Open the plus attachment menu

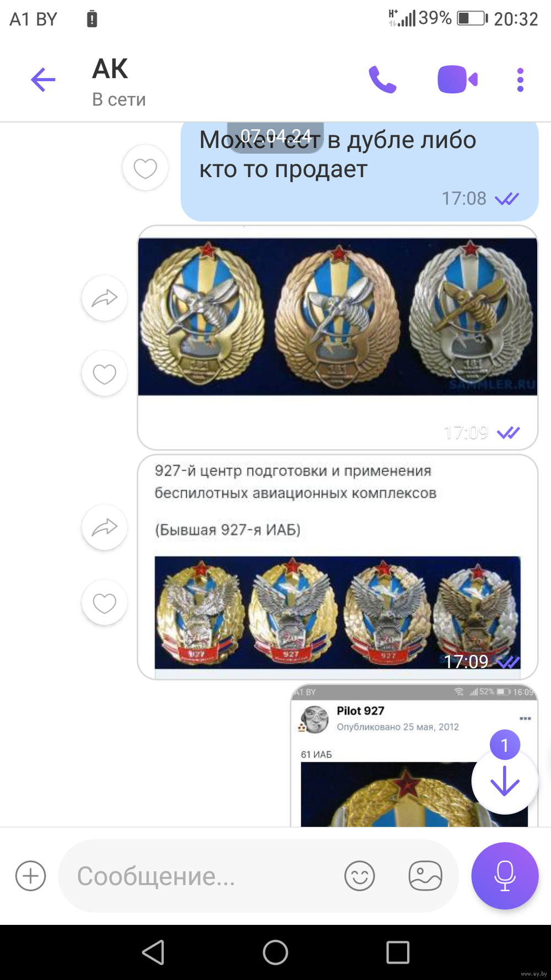pos(31,876)
